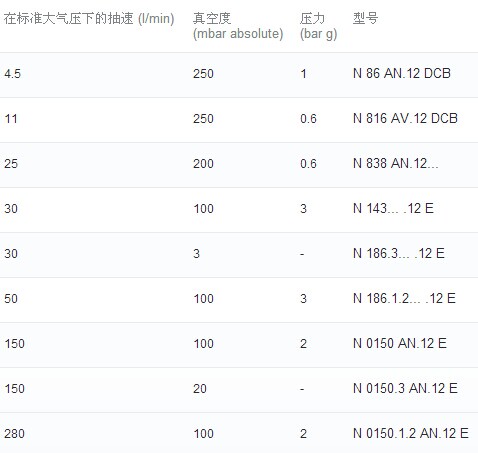The height and width of the screenshot is (453, 478).
Task: Open model N 186.1.2... .12 E
Action: click(404, 298)
